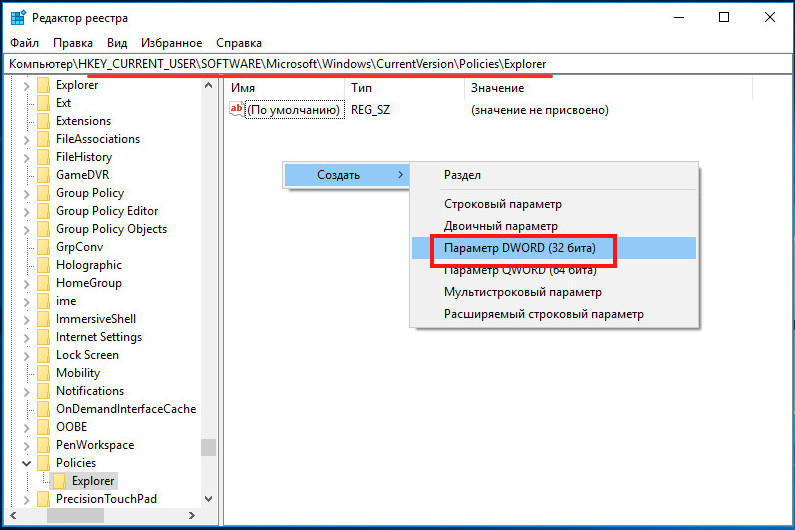
Task: Click the HomeGroup folder icon
Action: [44, 283]
